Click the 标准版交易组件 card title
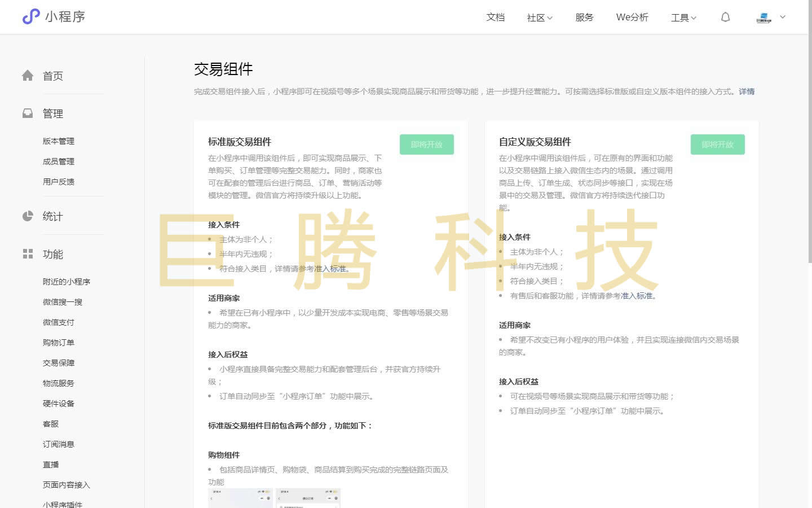812x508 pixels. 240,142
